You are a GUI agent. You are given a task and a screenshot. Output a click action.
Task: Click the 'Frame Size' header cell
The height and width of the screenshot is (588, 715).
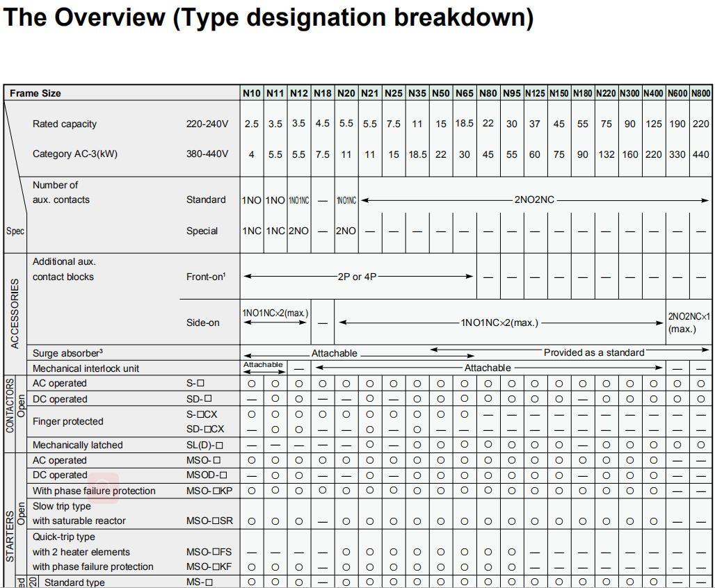coord(35,93)
